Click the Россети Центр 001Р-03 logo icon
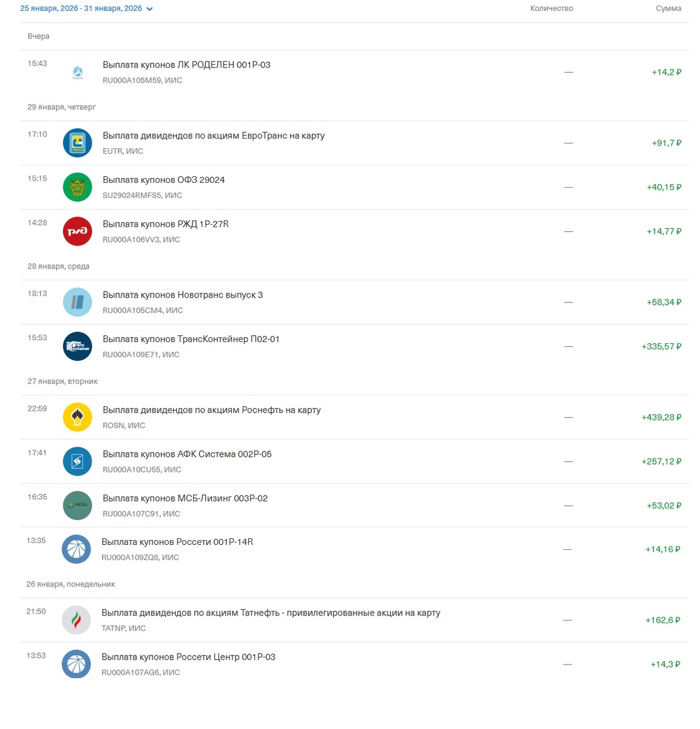 [76, 664]
